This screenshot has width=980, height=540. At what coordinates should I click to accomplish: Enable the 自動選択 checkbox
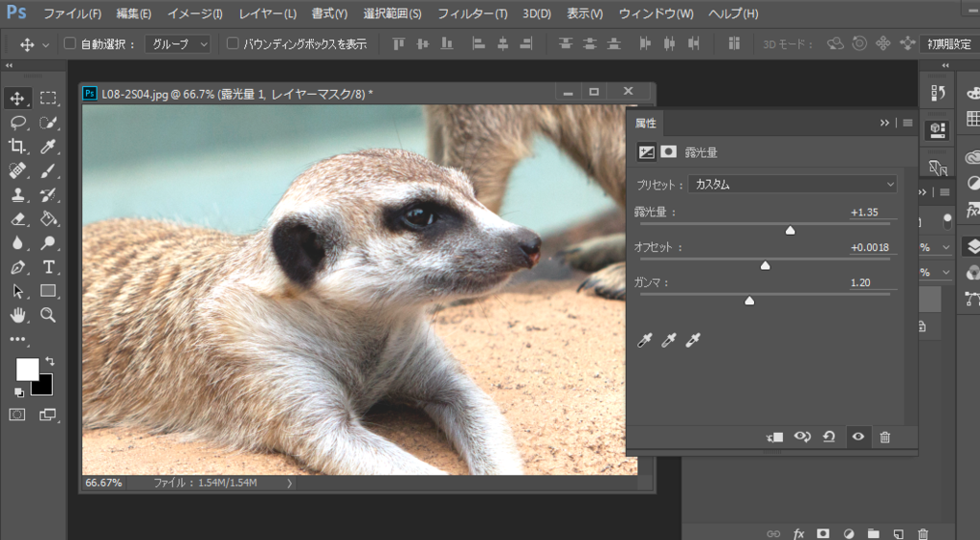pyautogui.click(x=70, y=44)
